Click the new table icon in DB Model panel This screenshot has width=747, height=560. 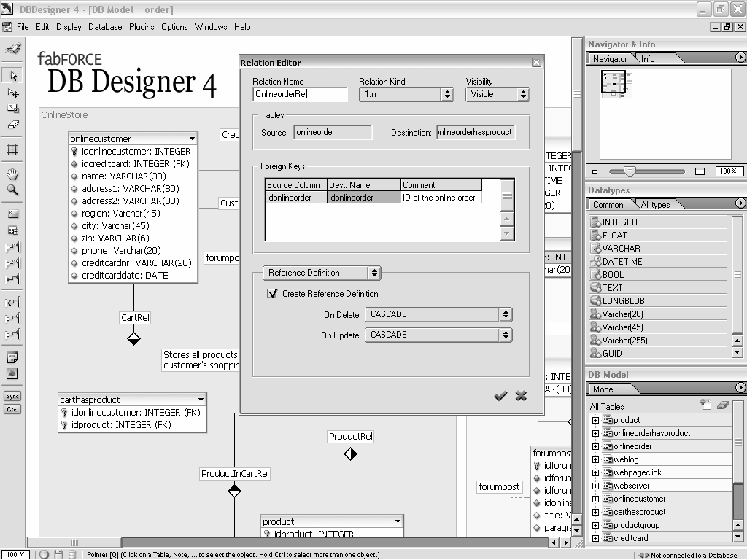pyautogui.click(x=705, y=405)
